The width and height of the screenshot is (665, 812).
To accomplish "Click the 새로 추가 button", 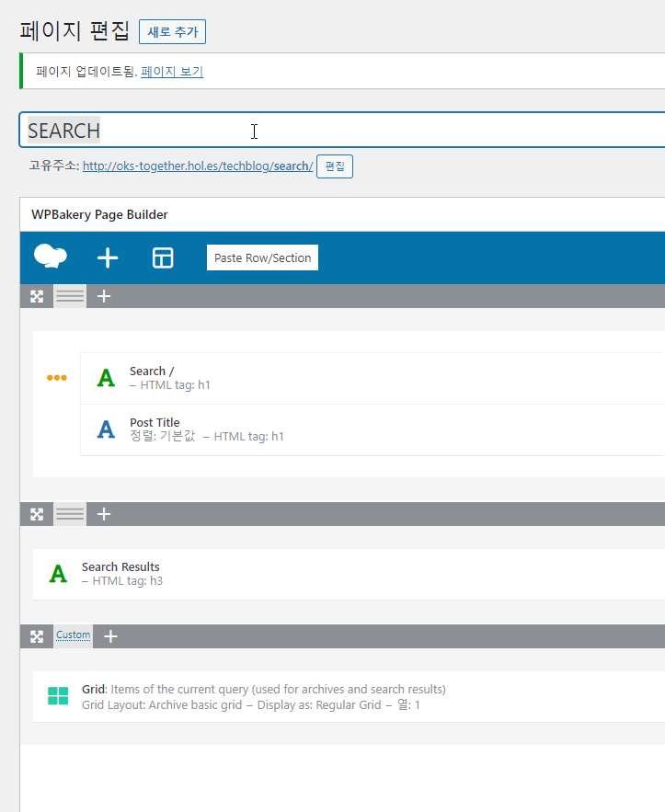I will pyautogui.click(x=173, y=31).
